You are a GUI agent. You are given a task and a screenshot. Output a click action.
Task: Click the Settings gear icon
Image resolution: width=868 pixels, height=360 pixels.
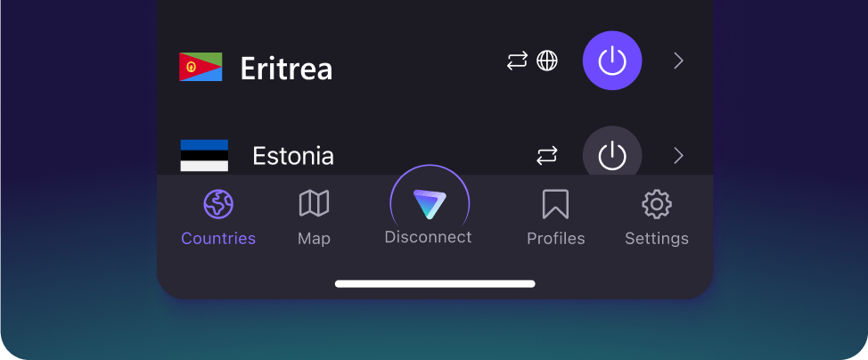pyautogui.click(x=657, y=204)
